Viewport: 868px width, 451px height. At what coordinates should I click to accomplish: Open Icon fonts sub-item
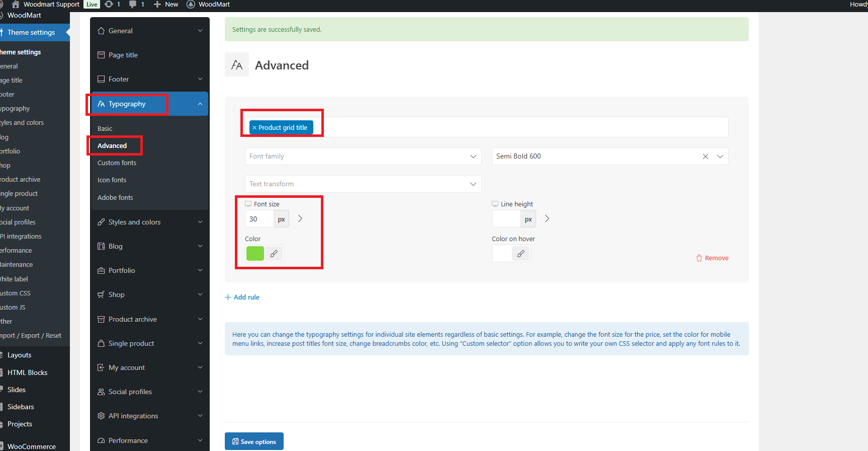(x=112, y=180)
